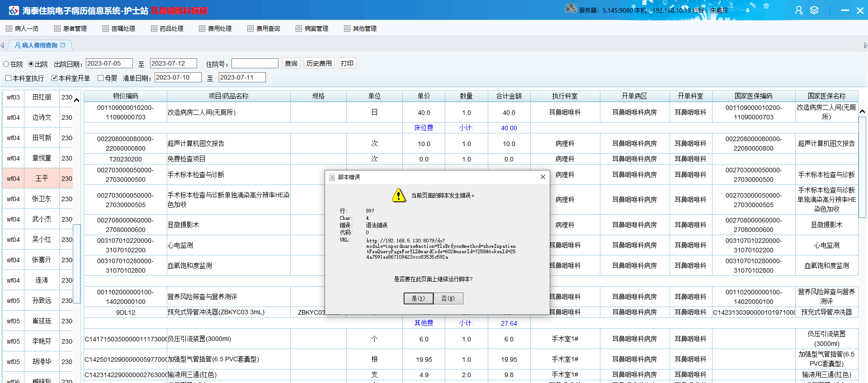Click the patient list scroll-up arrow

76,100
